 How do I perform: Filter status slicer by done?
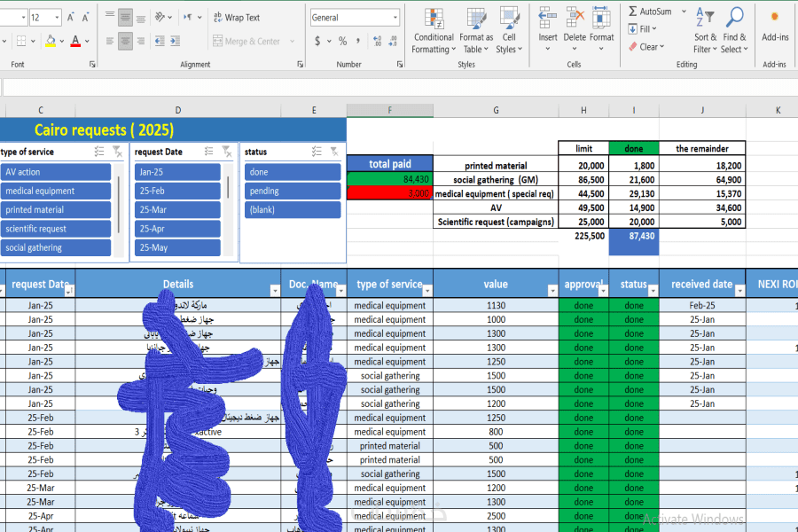tap(293, 172)
